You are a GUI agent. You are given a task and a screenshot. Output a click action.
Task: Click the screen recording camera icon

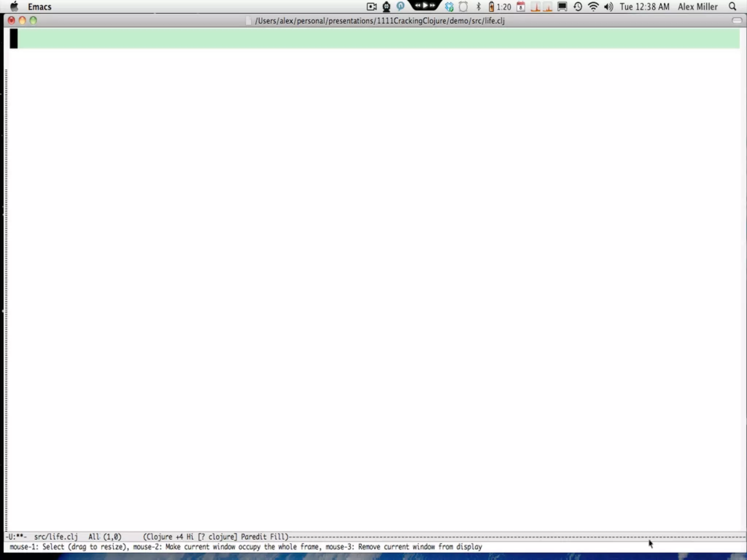click(x=371, y=7)
